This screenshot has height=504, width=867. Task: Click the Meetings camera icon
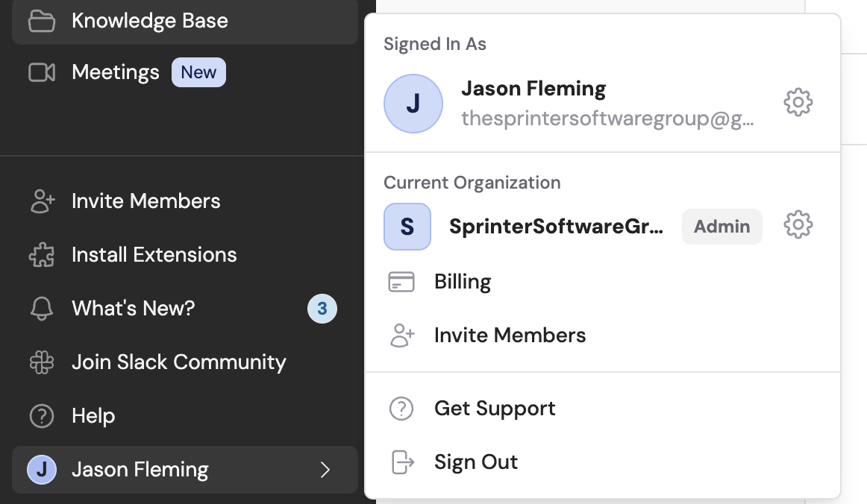42,72
